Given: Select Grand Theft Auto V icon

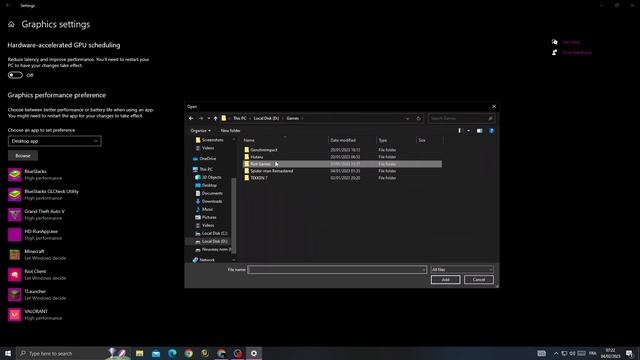Looking at the screenshot, I should pos(15,215).
